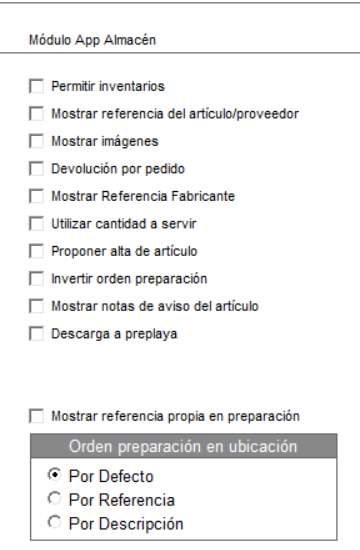Choose Por Referencia ordering

click(54, 498)
